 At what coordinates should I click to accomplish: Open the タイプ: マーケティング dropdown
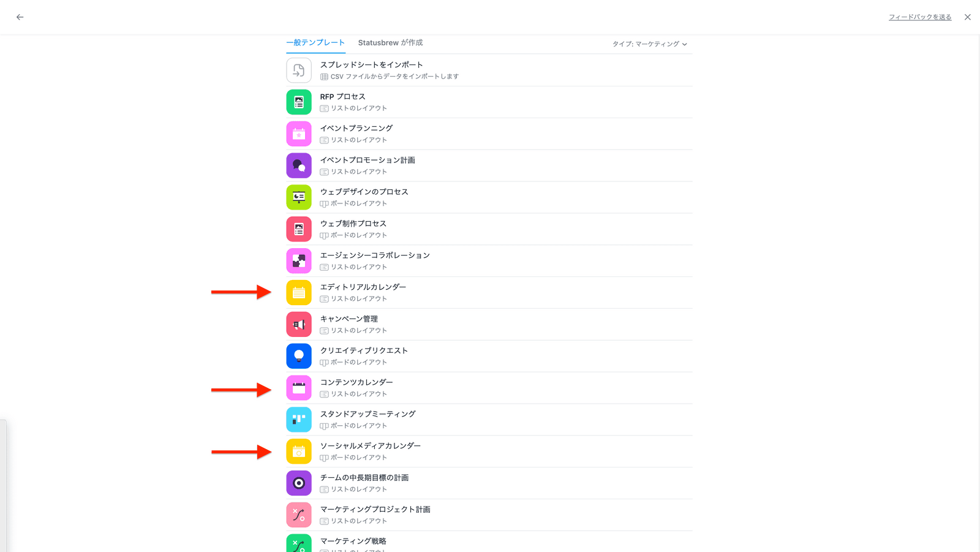tap(649, 44)
